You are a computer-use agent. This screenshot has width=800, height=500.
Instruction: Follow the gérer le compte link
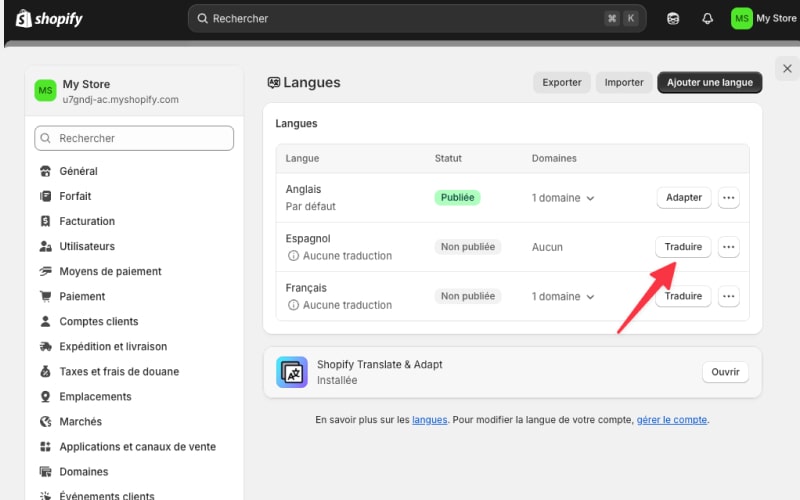(672, 420)
